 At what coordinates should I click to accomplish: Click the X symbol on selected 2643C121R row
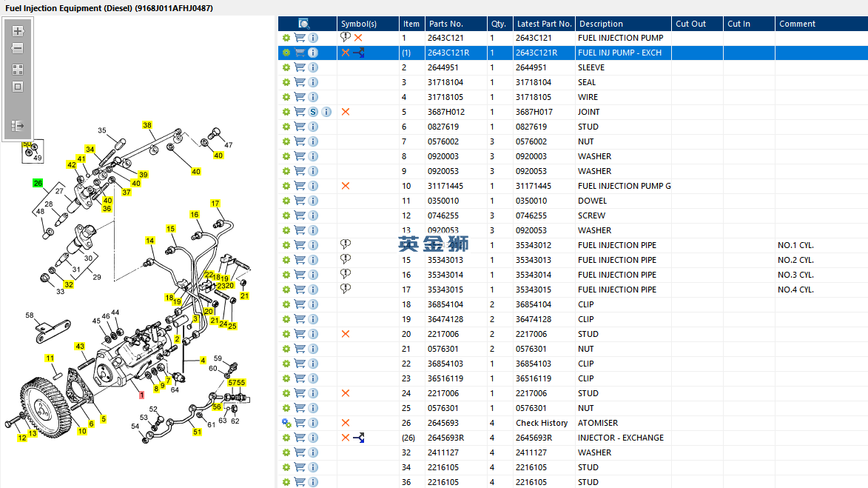pos(346,53)
